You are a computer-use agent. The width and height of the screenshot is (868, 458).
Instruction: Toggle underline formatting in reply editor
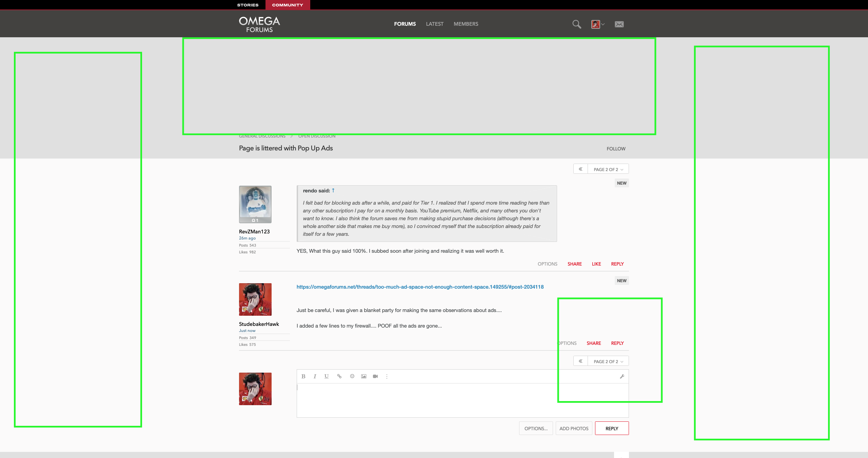click(327, 376)
